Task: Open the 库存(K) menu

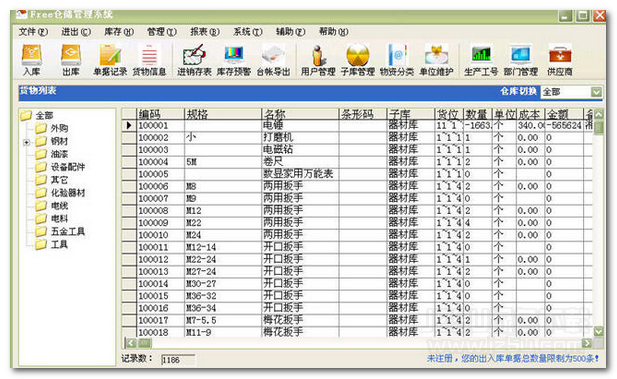Action: click(119, 32)
